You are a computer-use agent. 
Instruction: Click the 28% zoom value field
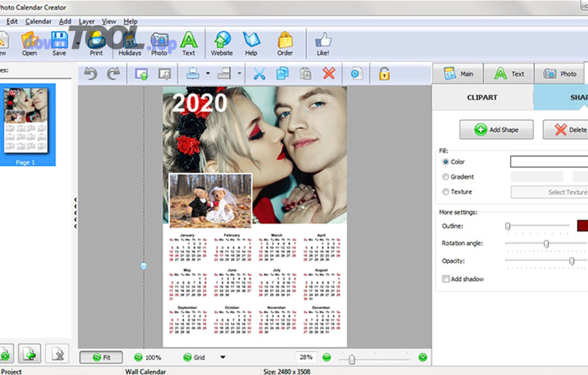coord(306,357)
